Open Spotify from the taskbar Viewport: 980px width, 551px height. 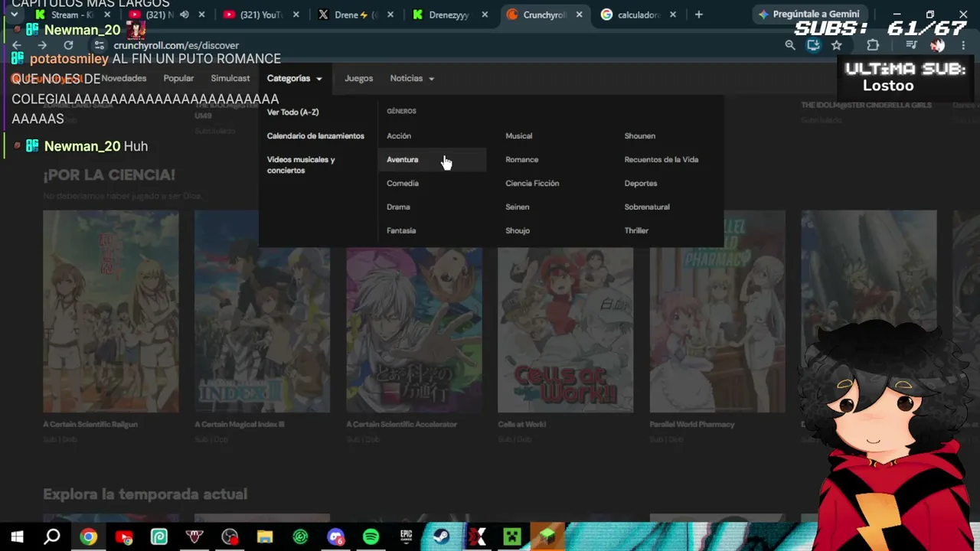[x=371, y=537]
